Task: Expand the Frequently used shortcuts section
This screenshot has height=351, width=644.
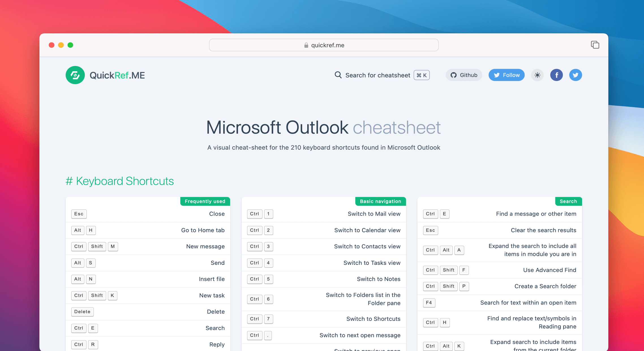Action: coord(205,201)
